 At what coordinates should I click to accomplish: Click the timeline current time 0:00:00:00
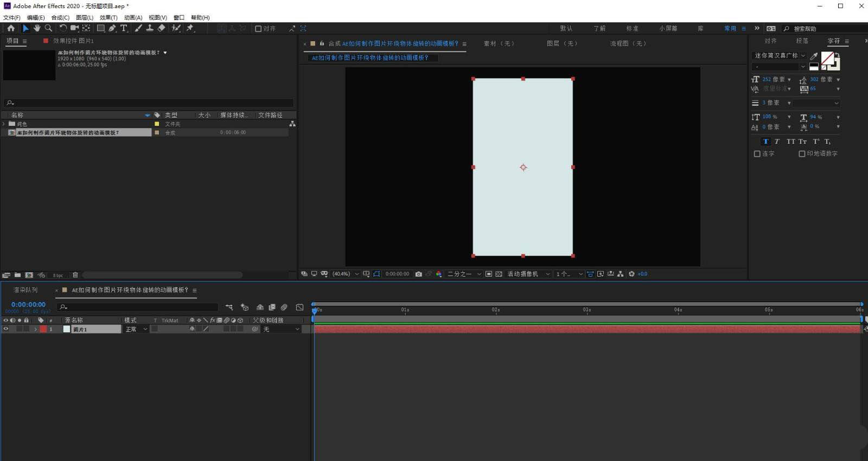coord(28,305)
